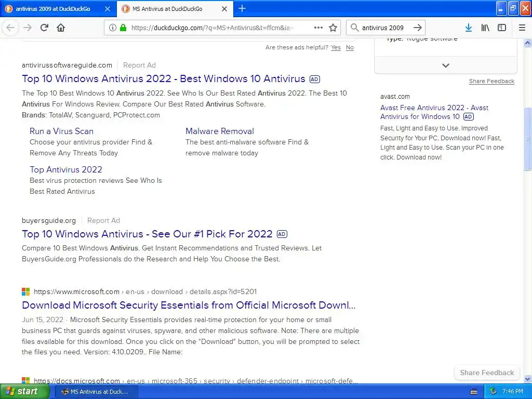Reload the current page
The width and height of the screenshot is (532, 399).
click(x=44, y=28)
